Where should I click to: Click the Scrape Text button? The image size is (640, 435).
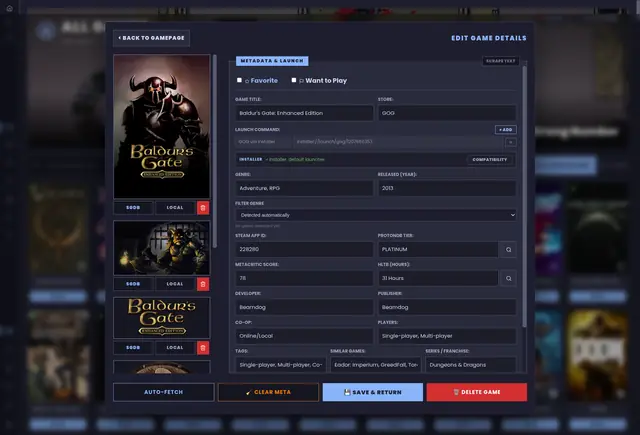(x=500, y=61)
